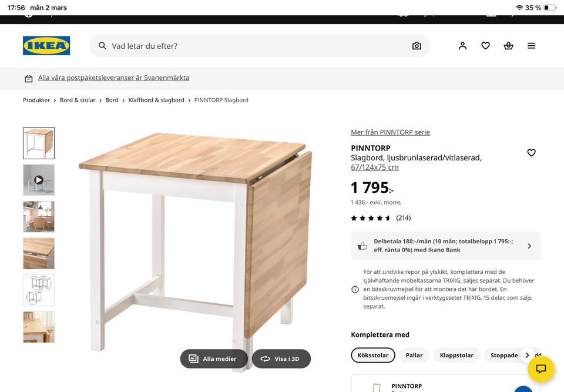Open the shopping bag icon
This screenshot has height=392, width=564.
pos(508,45)
